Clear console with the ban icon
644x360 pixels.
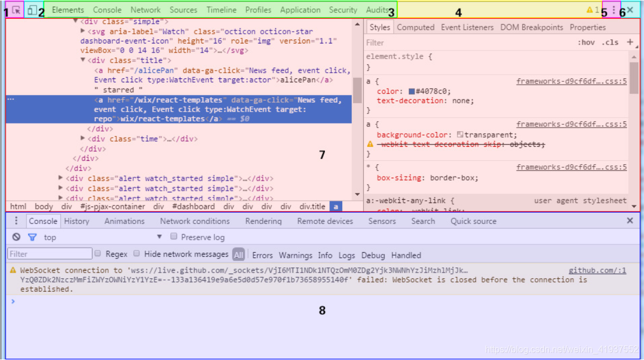[16, 237]
